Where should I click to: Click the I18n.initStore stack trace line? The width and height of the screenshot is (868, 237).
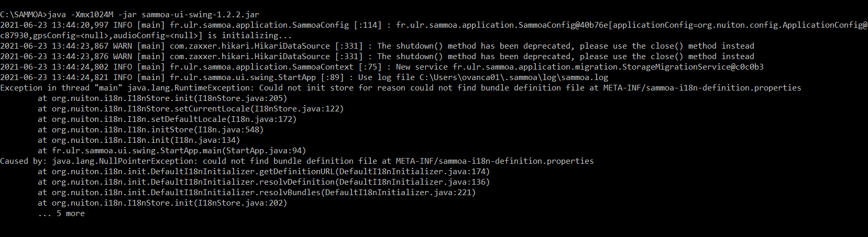[x=151, y=130]
